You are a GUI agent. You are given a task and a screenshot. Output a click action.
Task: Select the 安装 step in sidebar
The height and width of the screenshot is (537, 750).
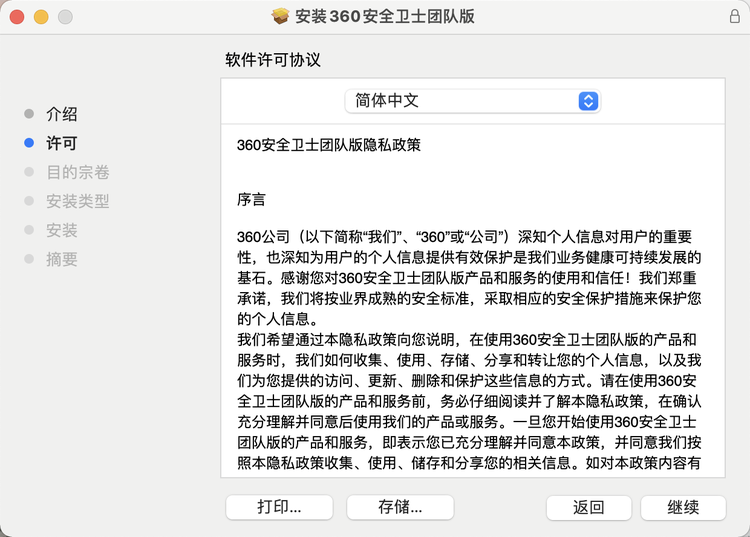tap(61, 230)
